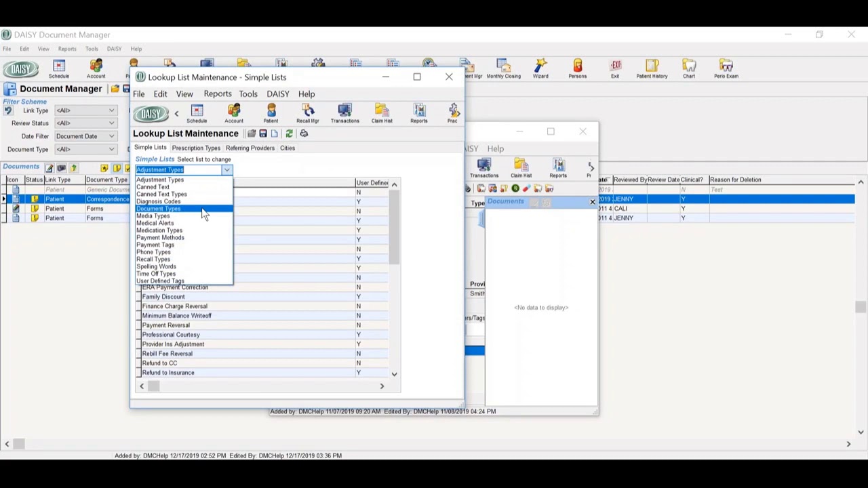Launch the Wizard in the Document Manager toolbar
Image resolution: width=868 pixels, height=488 pixels.
pos(540,68)
